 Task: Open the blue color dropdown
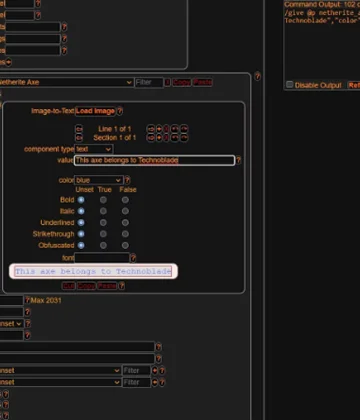tap(99, 180)
